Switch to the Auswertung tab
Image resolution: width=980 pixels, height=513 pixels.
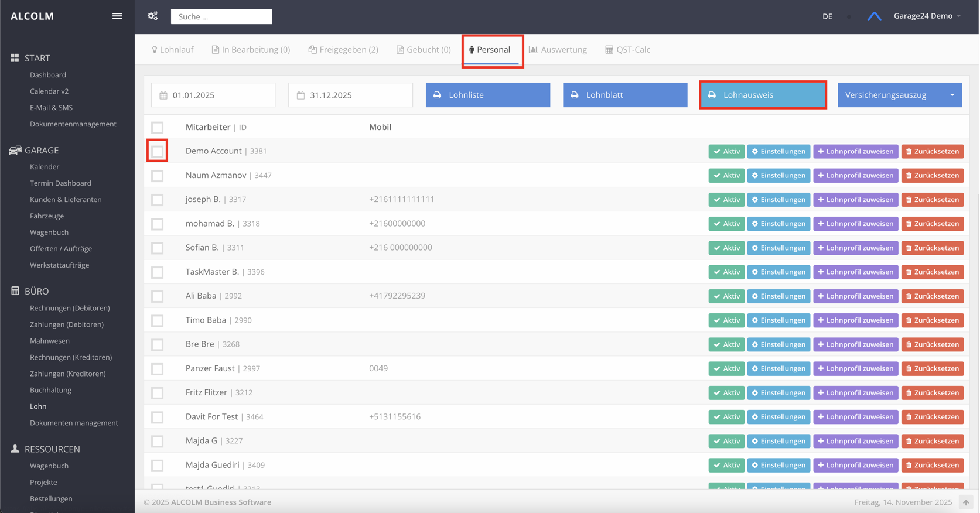[558, 50]
